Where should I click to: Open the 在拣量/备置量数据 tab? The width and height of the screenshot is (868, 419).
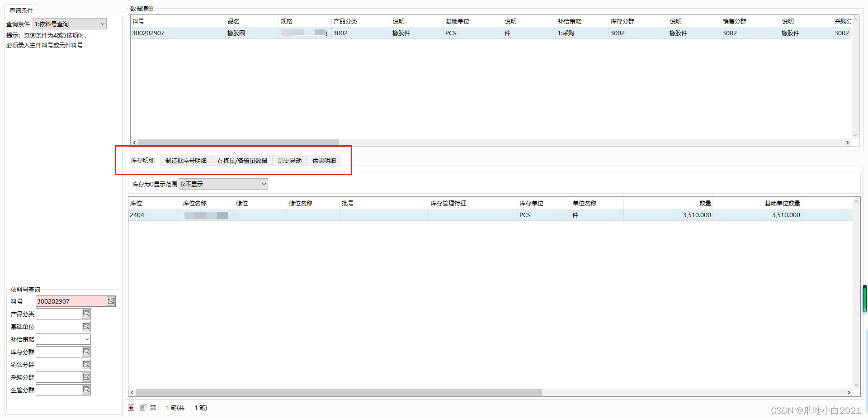242,161
